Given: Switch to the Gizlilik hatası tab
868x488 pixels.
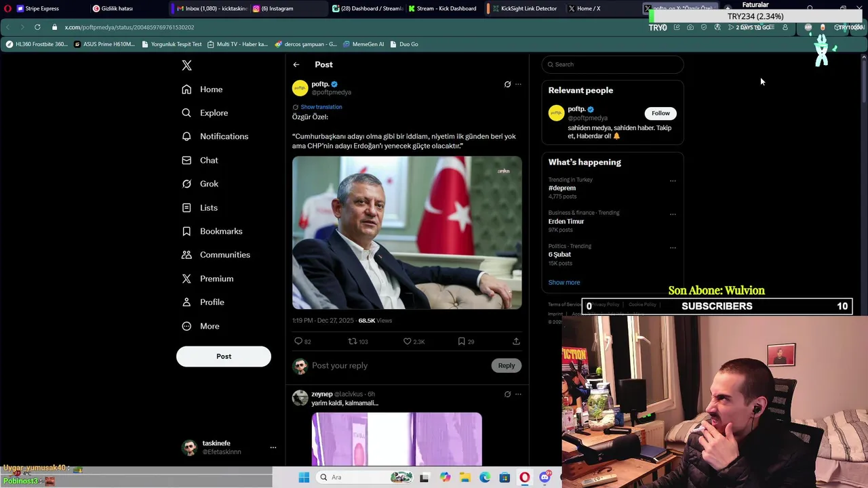Looking at the screenshot, I should pos(115,9).
